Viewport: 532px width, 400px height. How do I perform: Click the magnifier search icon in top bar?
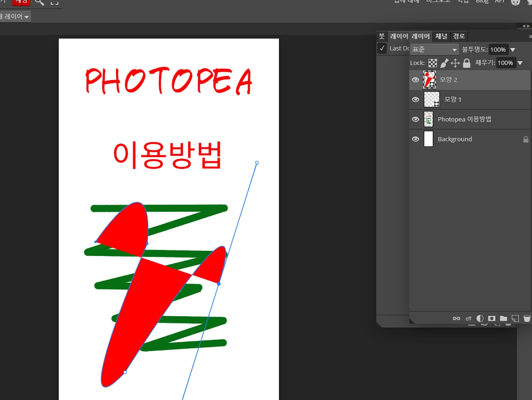coord(40,2)
